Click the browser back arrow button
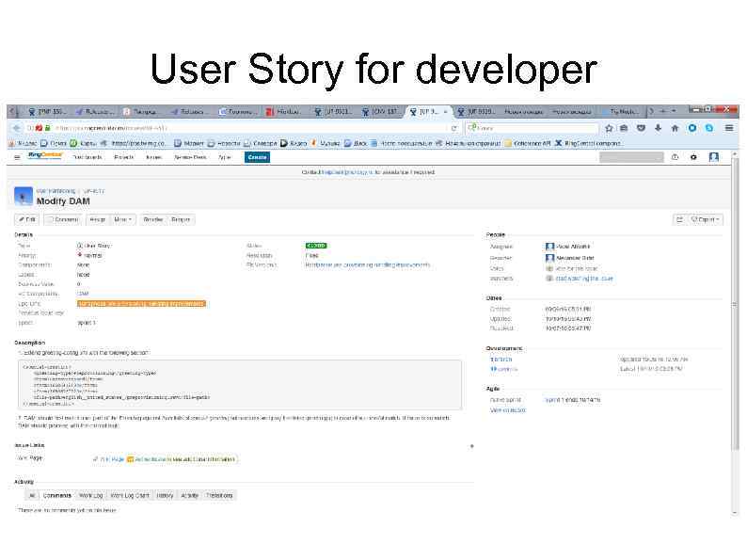The image size is (747, 560). click(17, 128)
